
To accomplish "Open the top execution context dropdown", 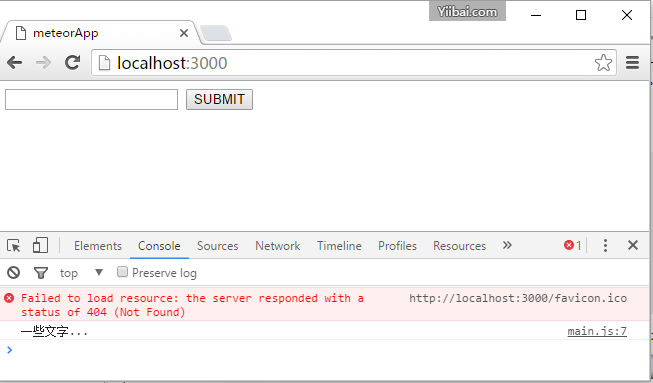I will (x=81, y=273).
